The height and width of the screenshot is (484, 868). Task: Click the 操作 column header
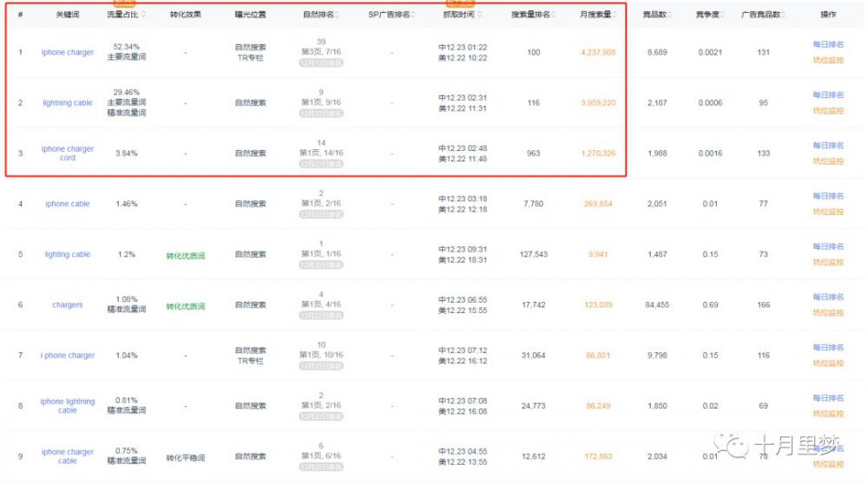tap(828, 15)
